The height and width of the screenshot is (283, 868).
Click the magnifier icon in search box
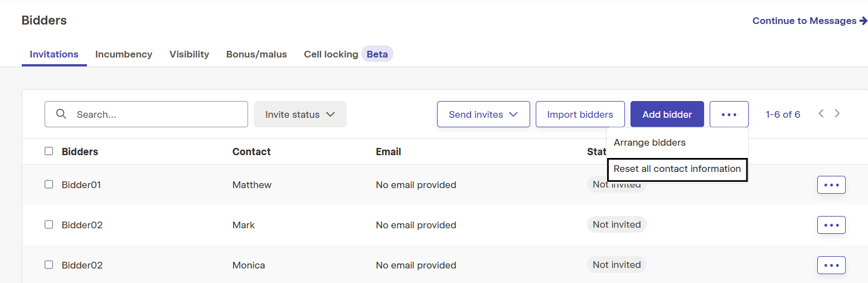coord(62,114)
